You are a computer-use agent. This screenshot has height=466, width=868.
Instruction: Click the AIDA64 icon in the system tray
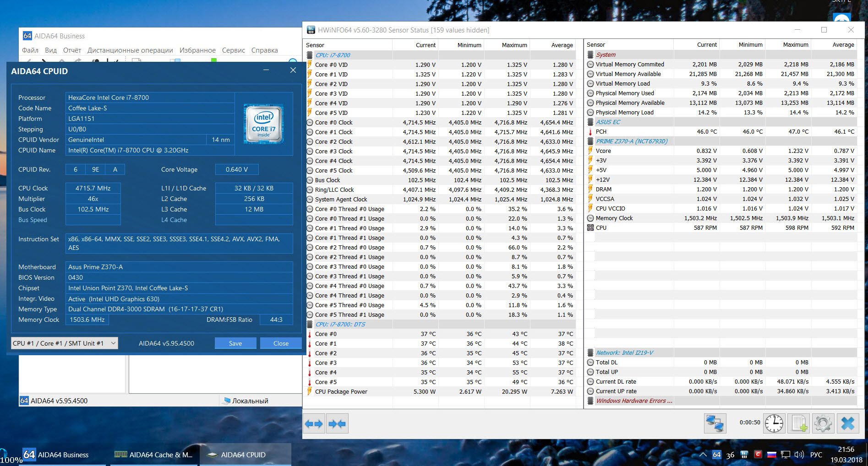pos(717,455)
